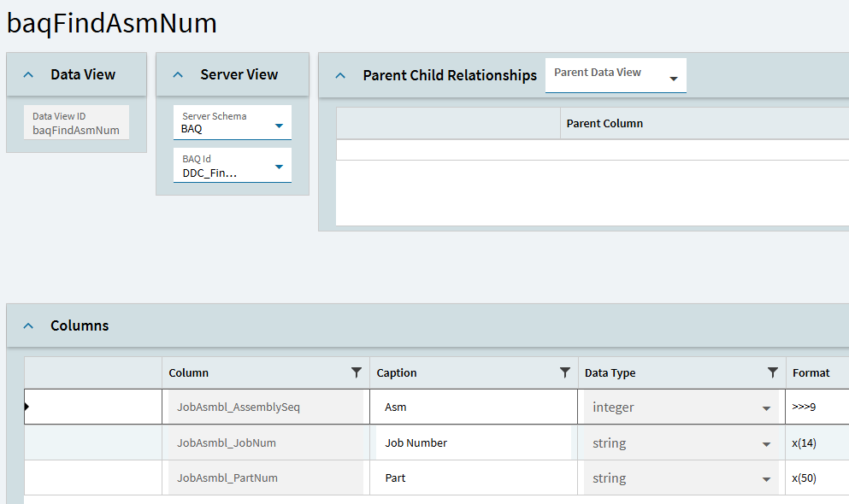Click the Parent Column header
Image resolution: width=849 pixels, height=504 pixels.
coord(604,123)
